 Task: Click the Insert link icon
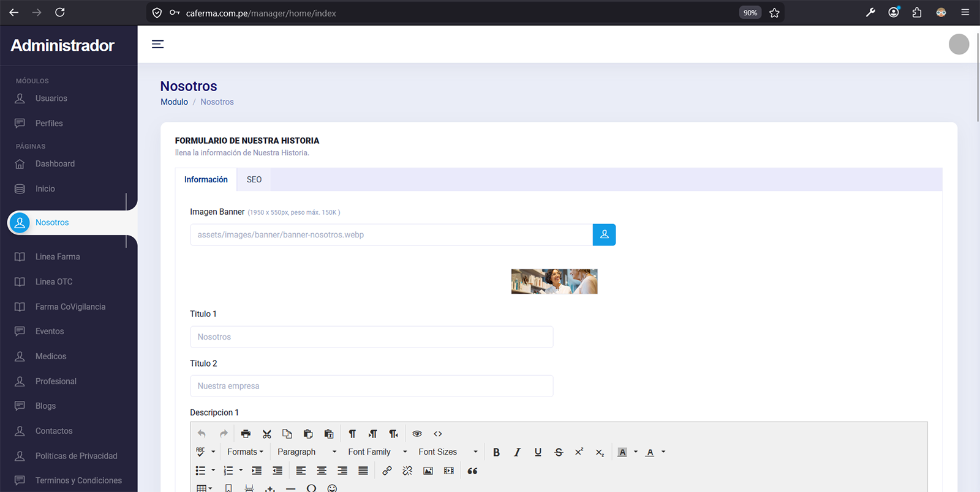(x=386, y=471)
